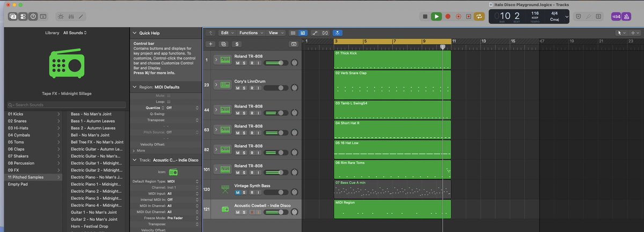Unmute the Vintage Synth Bass track
The image size is (644, 232).
237,192
